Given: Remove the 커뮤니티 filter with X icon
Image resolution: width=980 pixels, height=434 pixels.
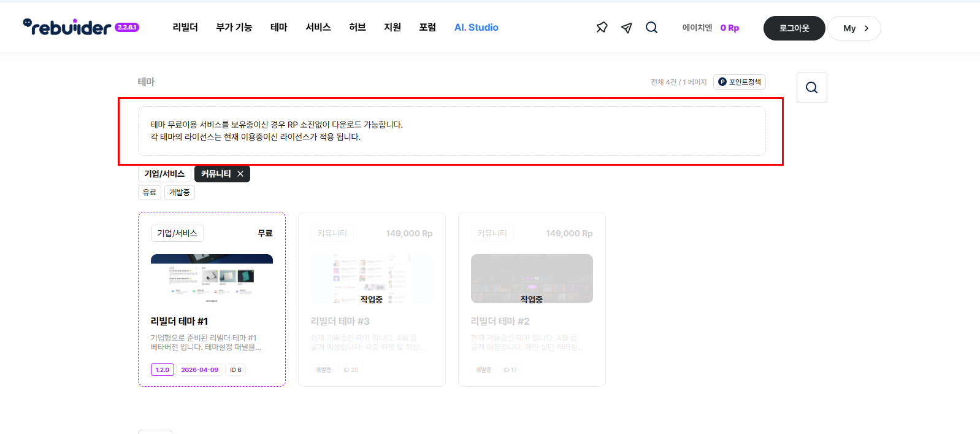Looking at the screenshot, I should [x=240, y=174].
